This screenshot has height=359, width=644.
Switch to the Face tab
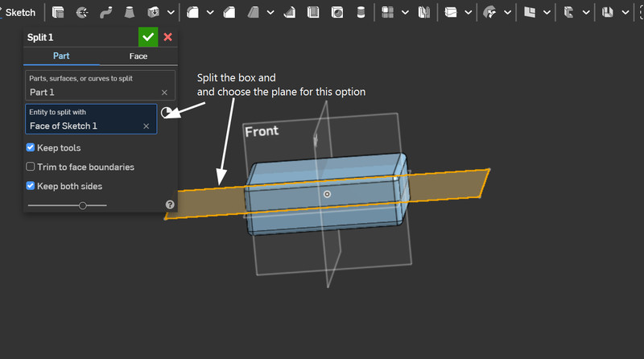coord(138,56)
